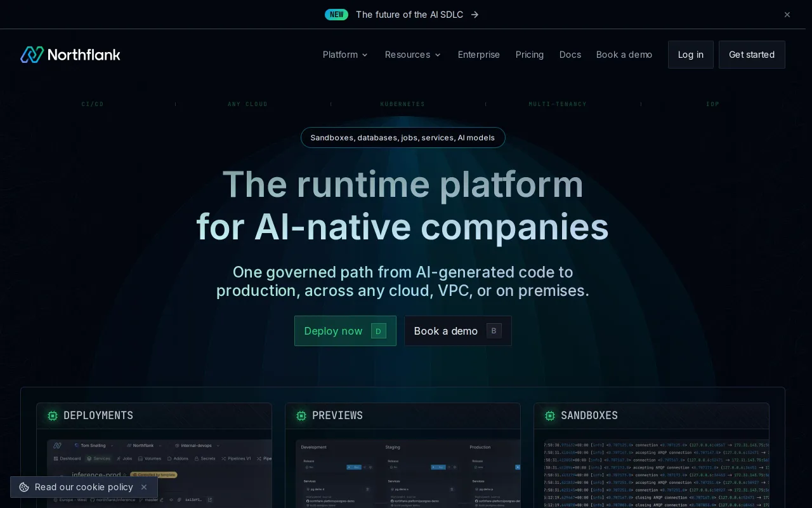Viewport: 812px width, 508px height.
Task: Click the arrow next to AI SDLC announcement
Action: (x=475, y=15)
